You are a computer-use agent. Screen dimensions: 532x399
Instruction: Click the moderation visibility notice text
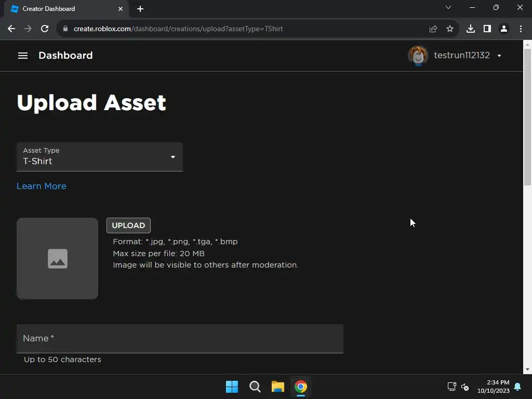[206, 265]
